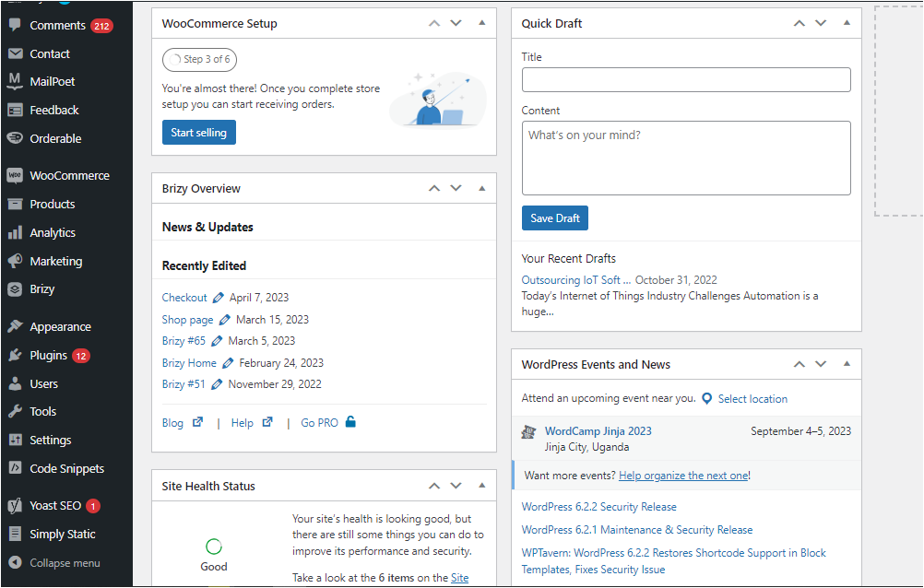
Task: Click the Brizy logo icon in sidebar
Action: 15,289
